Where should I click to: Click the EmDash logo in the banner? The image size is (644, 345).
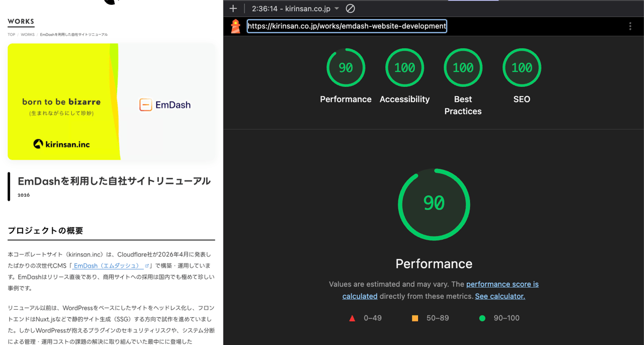[x=165, y=105]
